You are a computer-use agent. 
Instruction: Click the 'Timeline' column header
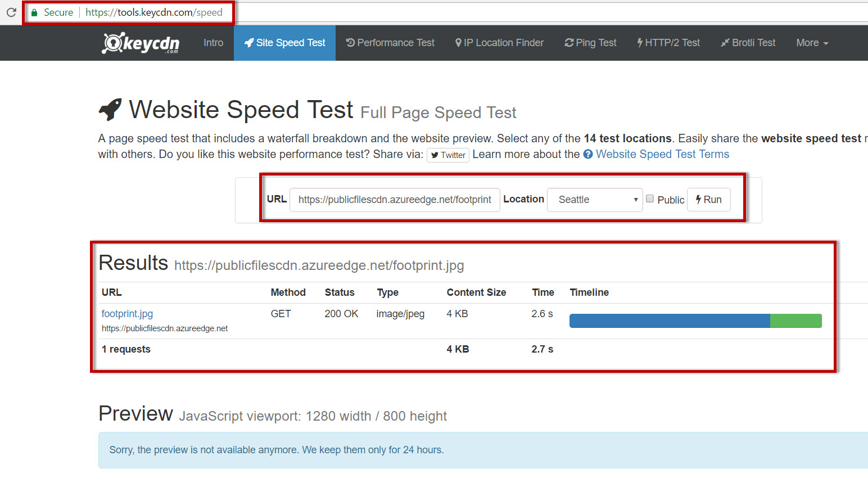point(589,292)
